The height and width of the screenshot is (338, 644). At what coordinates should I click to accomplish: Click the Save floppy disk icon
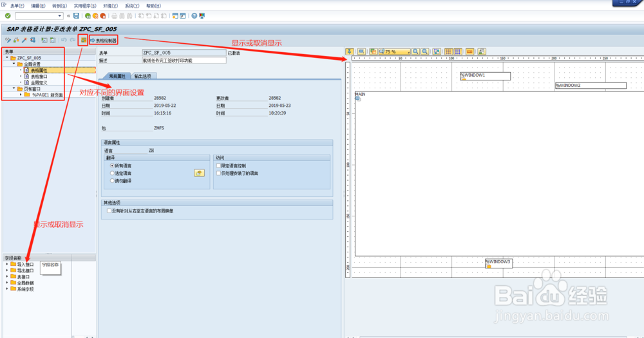pos(76,15)
